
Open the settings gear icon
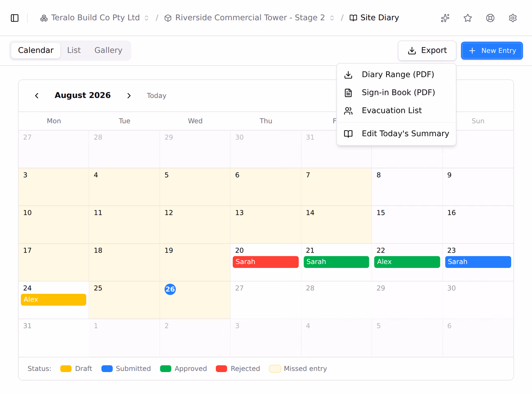click(x=513, y=18)
